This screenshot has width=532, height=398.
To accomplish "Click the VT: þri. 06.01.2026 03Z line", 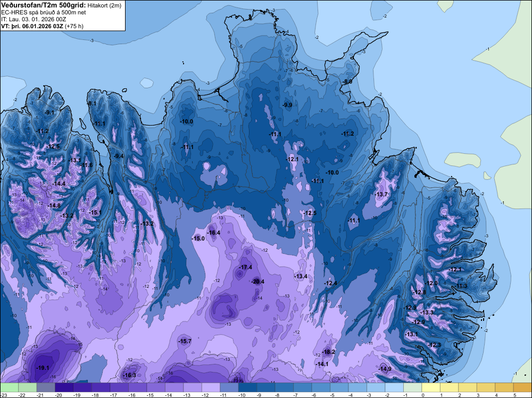I will tap(42, 26).
